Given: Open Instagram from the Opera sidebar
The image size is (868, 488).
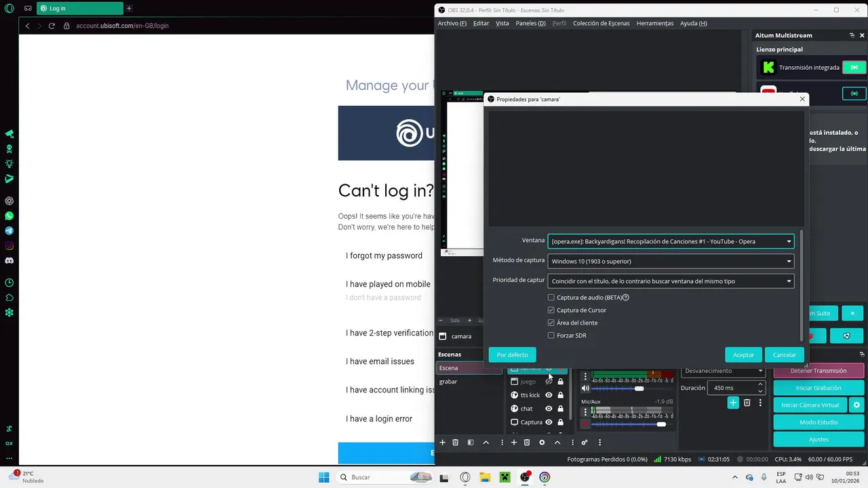Looking at the screenshot, I should [x=9, y=246].
